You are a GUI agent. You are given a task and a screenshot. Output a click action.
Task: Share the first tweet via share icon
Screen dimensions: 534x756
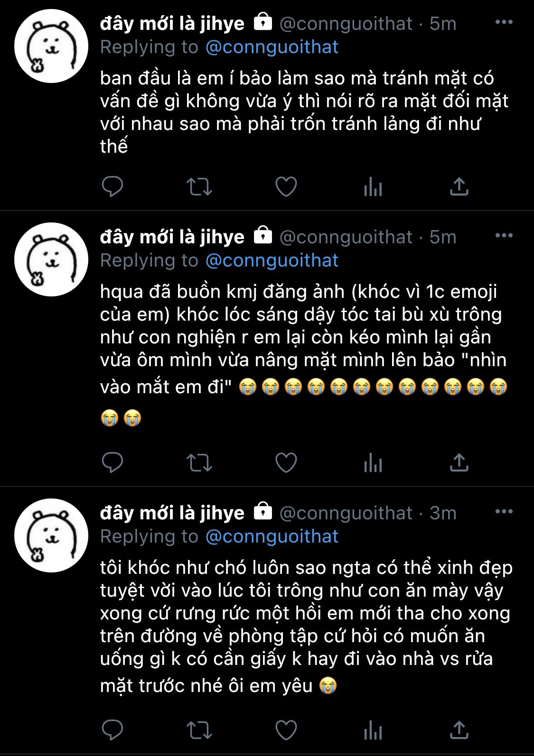459,186
